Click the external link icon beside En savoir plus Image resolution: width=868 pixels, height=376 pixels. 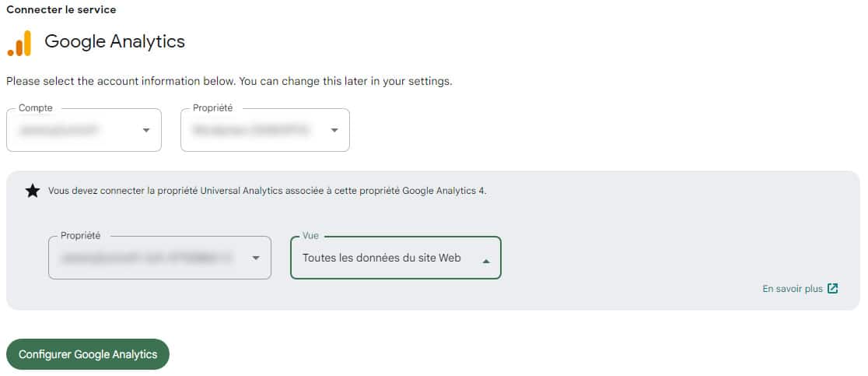click(833, 289)
